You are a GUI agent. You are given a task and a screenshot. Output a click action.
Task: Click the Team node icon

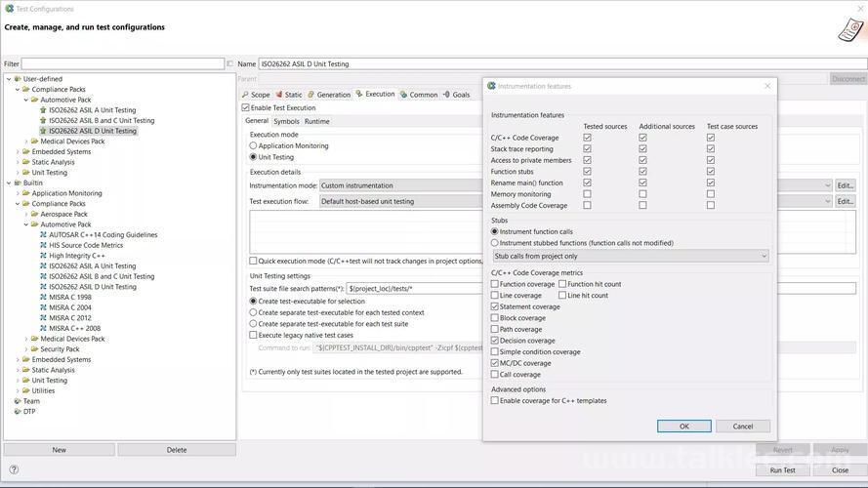click(x=18, y=401)
